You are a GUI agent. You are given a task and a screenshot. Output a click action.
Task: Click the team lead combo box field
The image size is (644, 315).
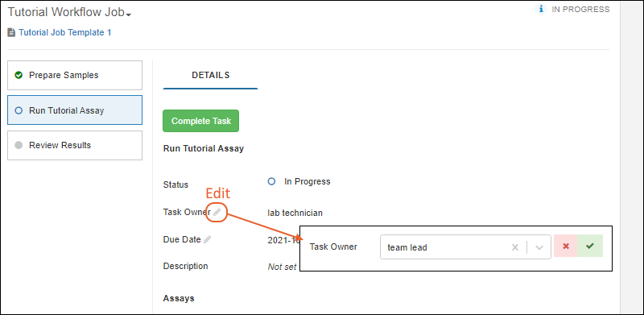(465, 247)
